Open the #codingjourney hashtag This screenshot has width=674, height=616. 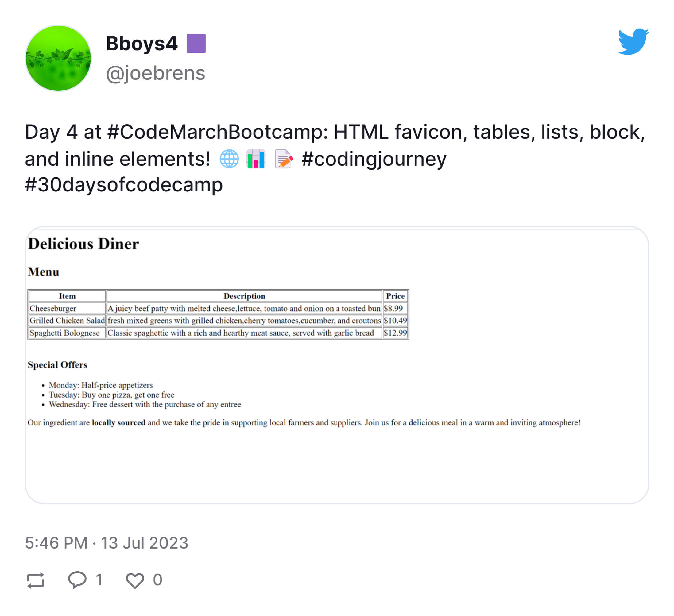point(374,159)
